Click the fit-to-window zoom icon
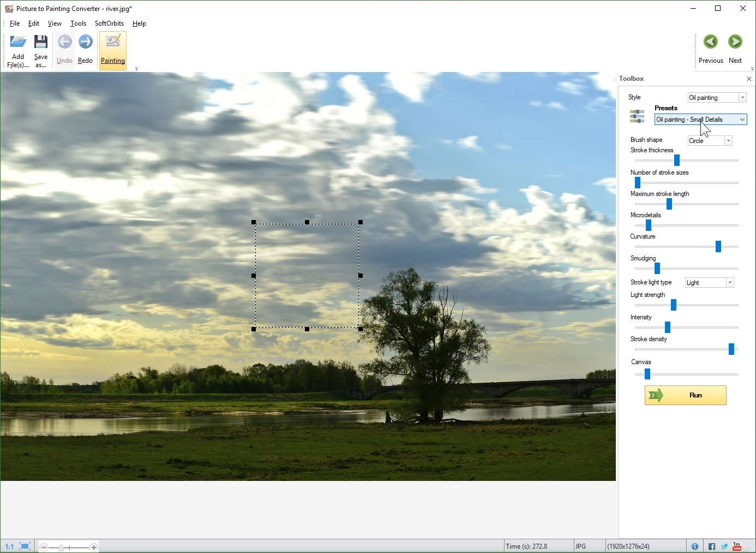 (25, 546)
